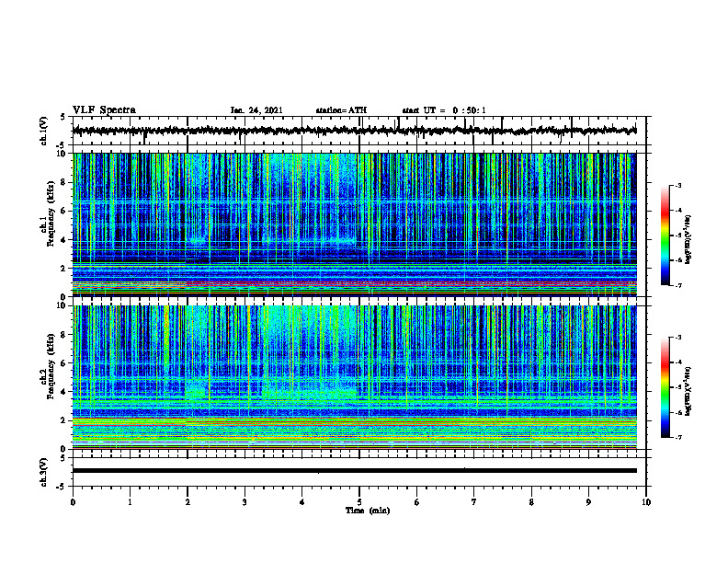Click time axis tick label "0"
This screenshot has width=728, height=563.
point(73,502)
